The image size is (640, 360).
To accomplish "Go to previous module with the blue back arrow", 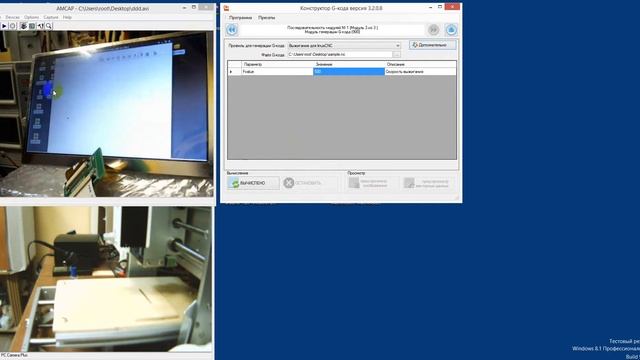I will (x=232, y=30).
